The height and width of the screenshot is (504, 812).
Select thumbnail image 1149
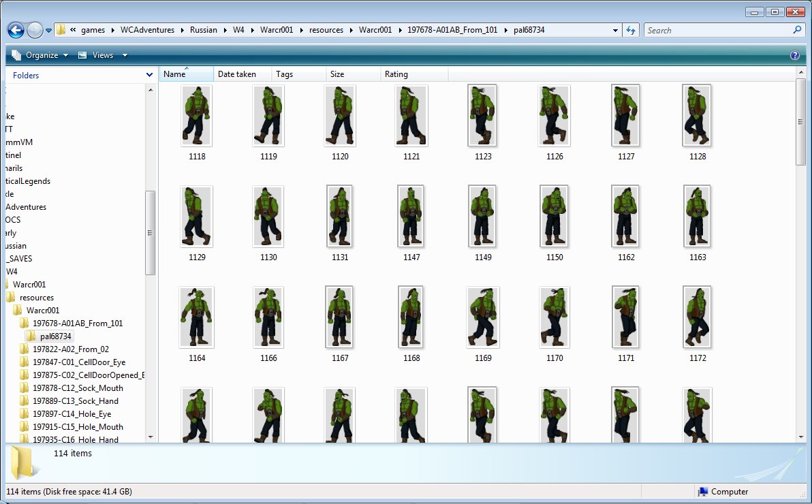pyautogui.click(x=483, y=217)
